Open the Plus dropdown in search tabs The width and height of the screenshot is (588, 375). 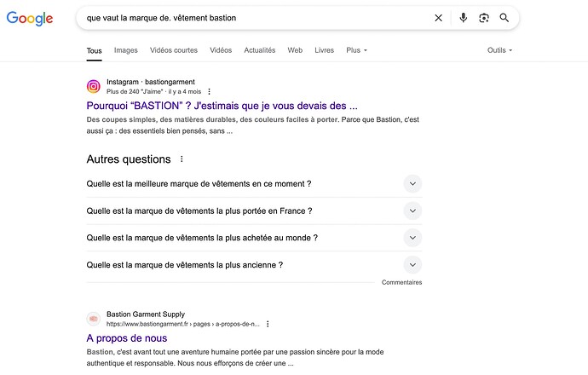click(356, 50)
